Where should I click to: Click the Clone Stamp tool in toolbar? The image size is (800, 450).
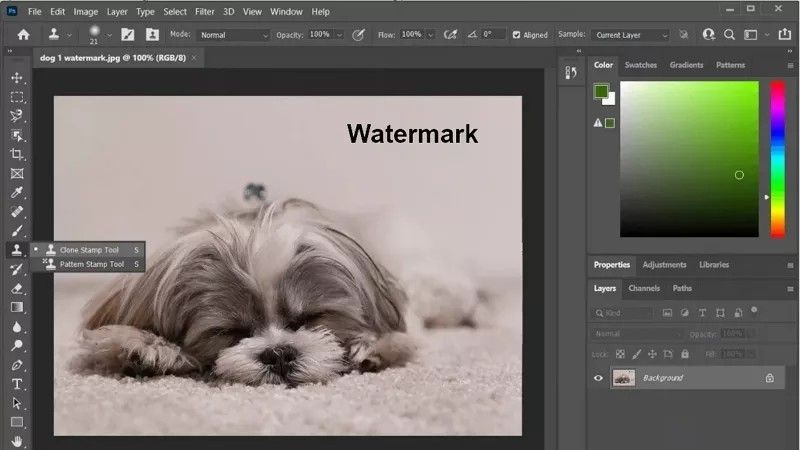click(x=17, y=249)
